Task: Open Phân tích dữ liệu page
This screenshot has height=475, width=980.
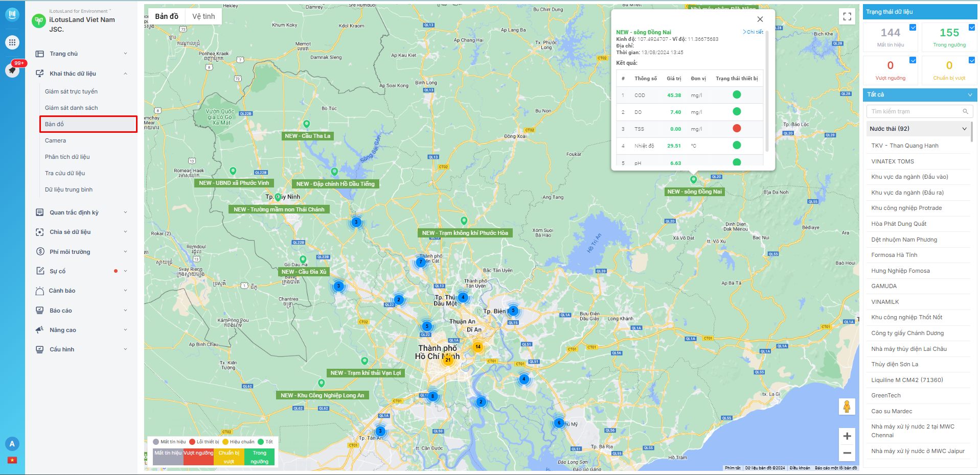Action: [67, 157]
